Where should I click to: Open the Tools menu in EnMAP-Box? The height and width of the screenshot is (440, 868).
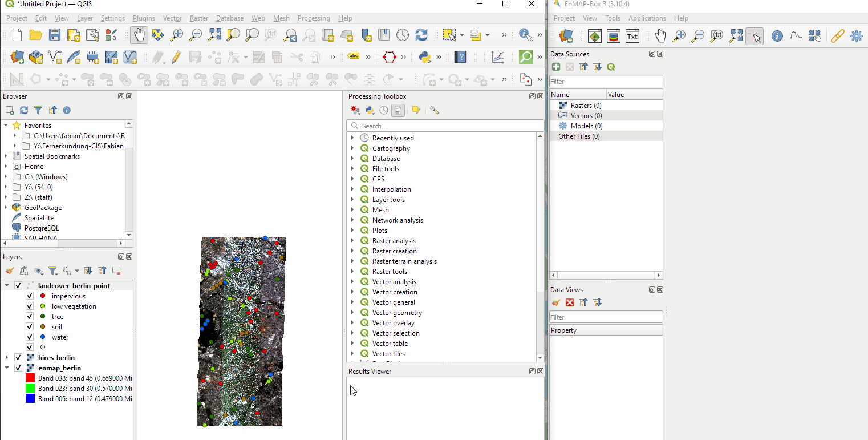pyautogui.click(x=613, y=18)
